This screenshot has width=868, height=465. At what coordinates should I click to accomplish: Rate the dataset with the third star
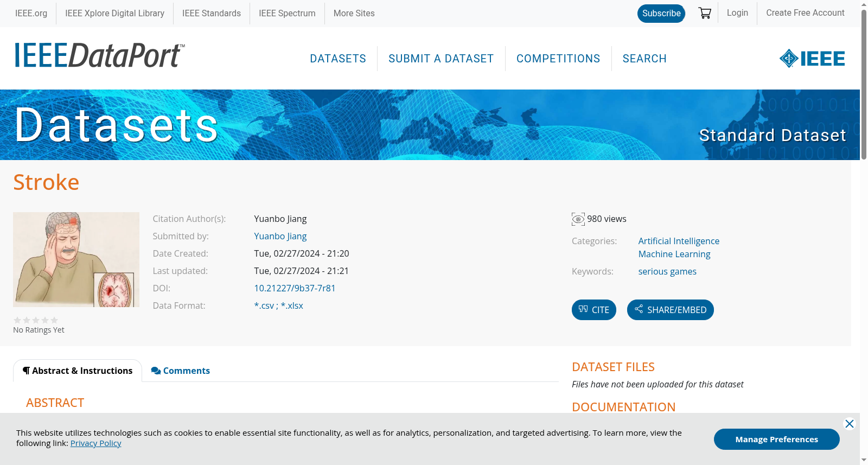tap(36, 320)
